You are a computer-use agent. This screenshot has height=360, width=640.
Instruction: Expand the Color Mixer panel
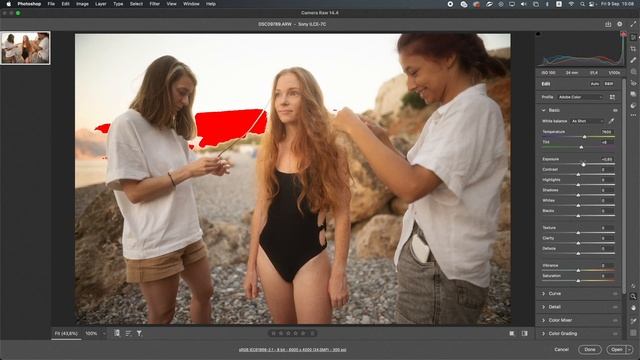click(543, 320)
